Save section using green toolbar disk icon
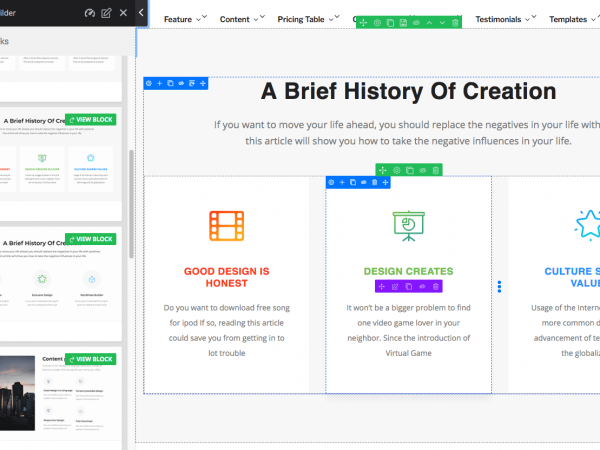 pyautogui.click(x=403, y=22)
